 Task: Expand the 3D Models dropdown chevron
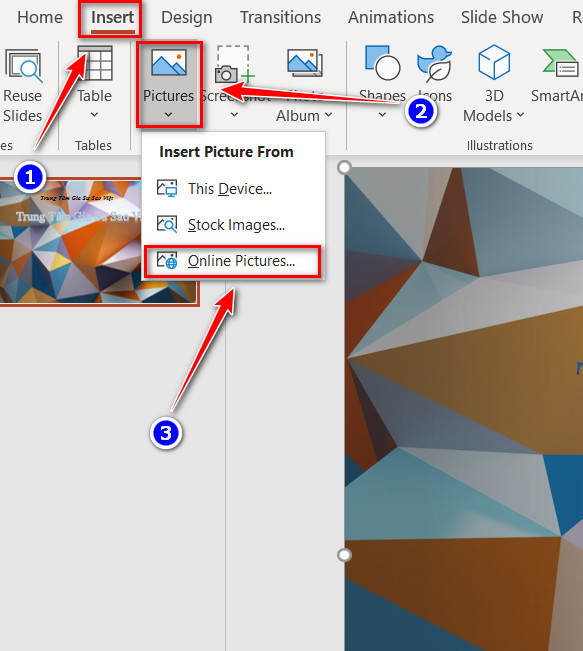(x=520, y=115)
